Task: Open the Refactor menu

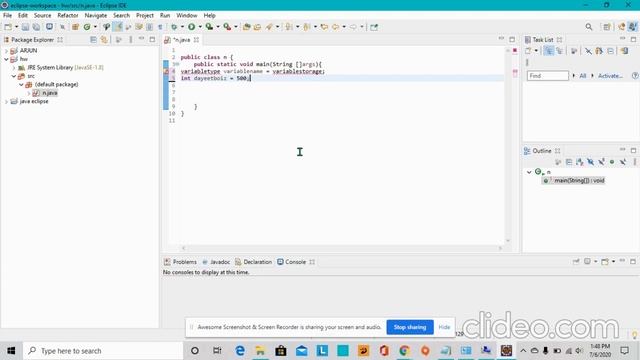Action: pyautogui.click(x=68, y=15)
